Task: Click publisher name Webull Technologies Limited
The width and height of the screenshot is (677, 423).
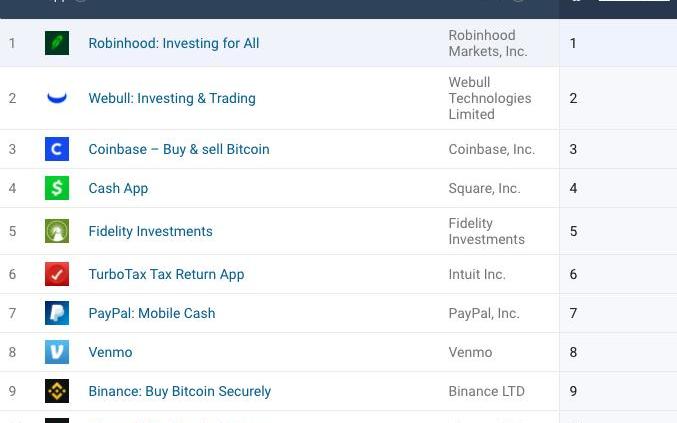Action: coord(490,98)
